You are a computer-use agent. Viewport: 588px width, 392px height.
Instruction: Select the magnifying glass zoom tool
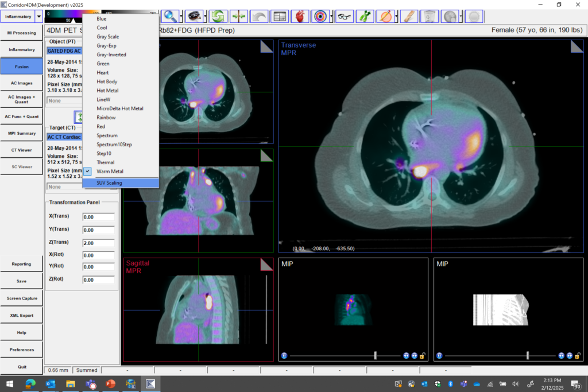[x=170, y=16]
